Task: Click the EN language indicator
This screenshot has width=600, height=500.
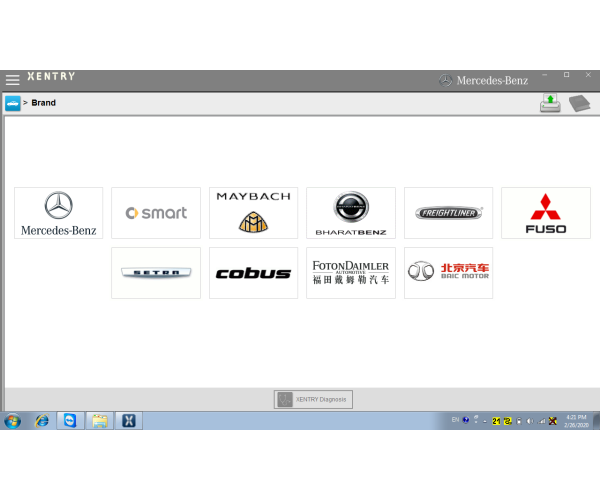Action: coord(455,420)
